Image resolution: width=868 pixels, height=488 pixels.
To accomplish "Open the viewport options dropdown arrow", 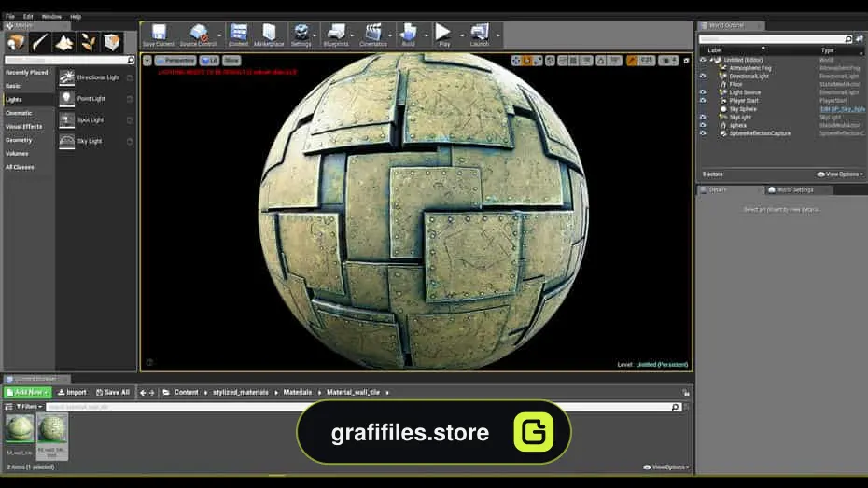I will click(x=147, y=61).
